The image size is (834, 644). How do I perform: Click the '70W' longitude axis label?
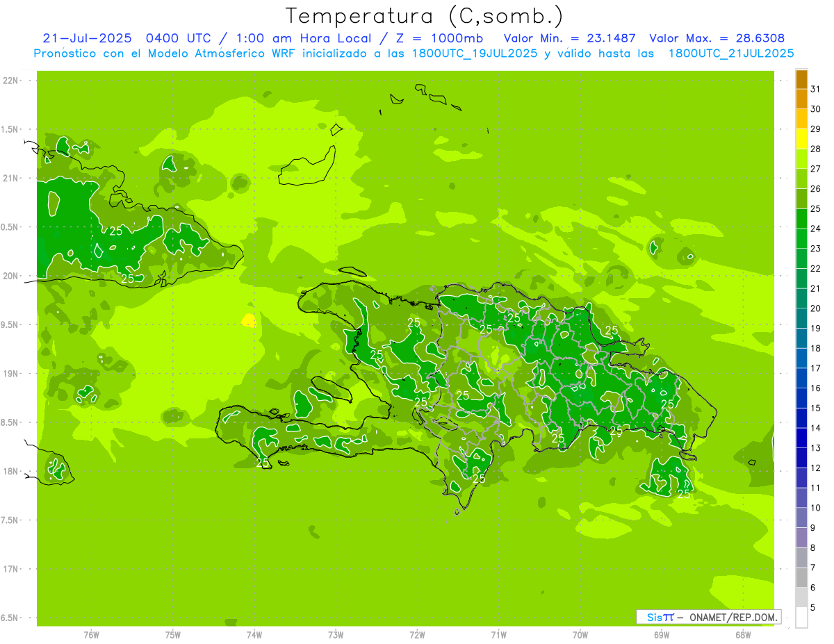[580, 634]
